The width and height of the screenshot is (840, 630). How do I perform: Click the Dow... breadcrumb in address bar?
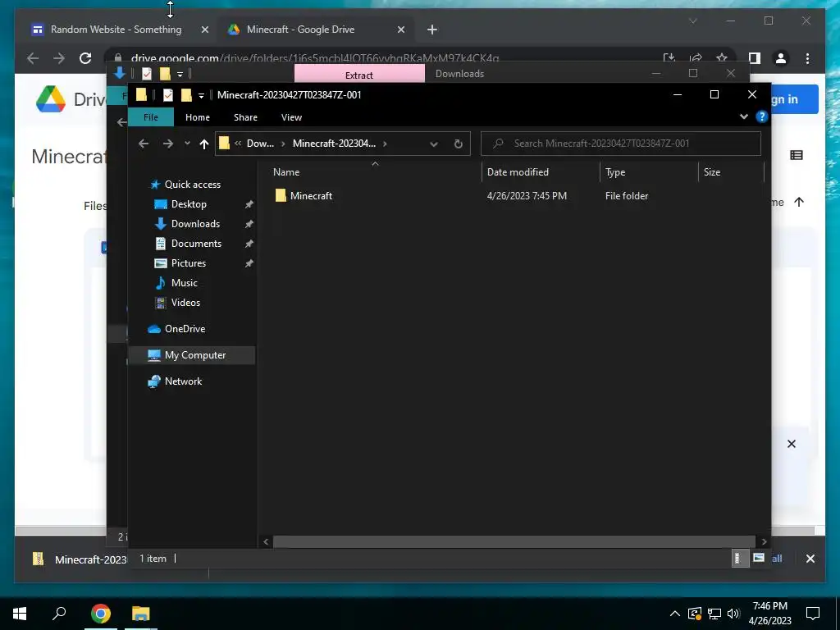pyautogui.click(x=260, y=144)
